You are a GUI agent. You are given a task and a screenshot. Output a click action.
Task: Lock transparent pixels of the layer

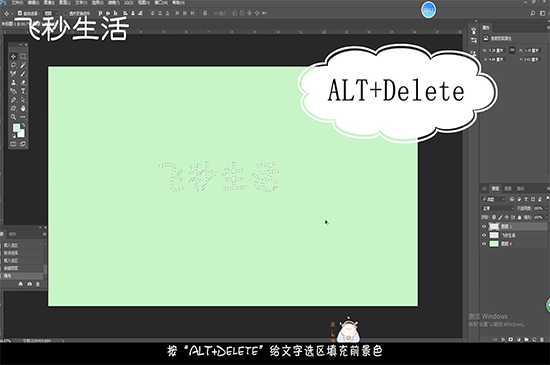click(494, 217)
